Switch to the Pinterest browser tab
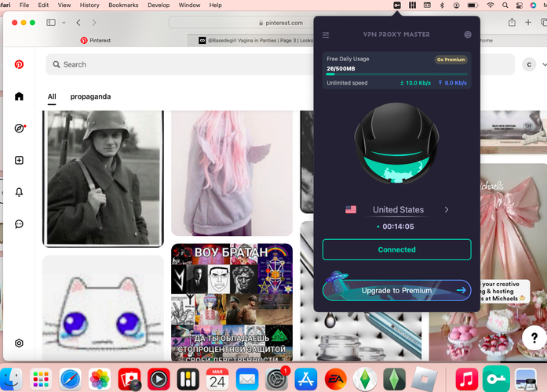The image size is (547, 392). tap(96, 41)
